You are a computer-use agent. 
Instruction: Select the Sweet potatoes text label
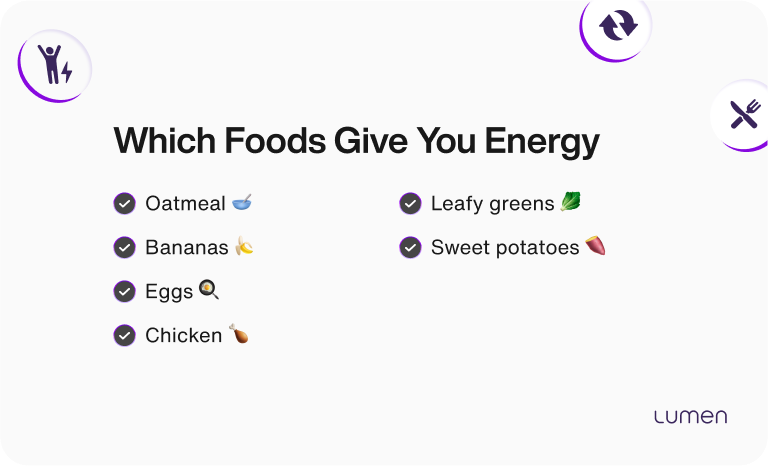[505, 247]
